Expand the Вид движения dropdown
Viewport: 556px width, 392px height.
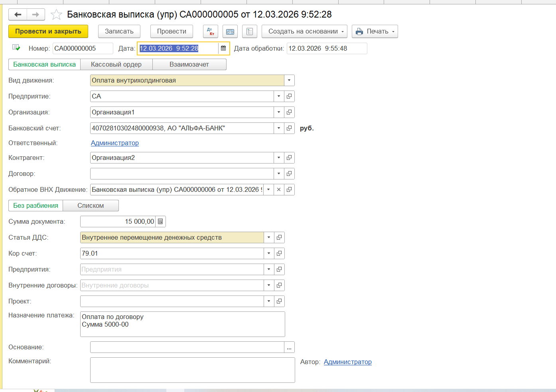289,80
